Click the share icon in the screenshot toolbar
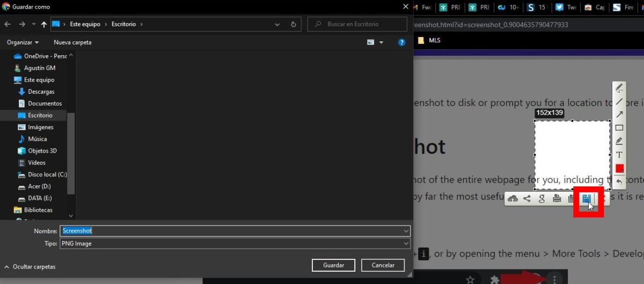 point(527,199)
